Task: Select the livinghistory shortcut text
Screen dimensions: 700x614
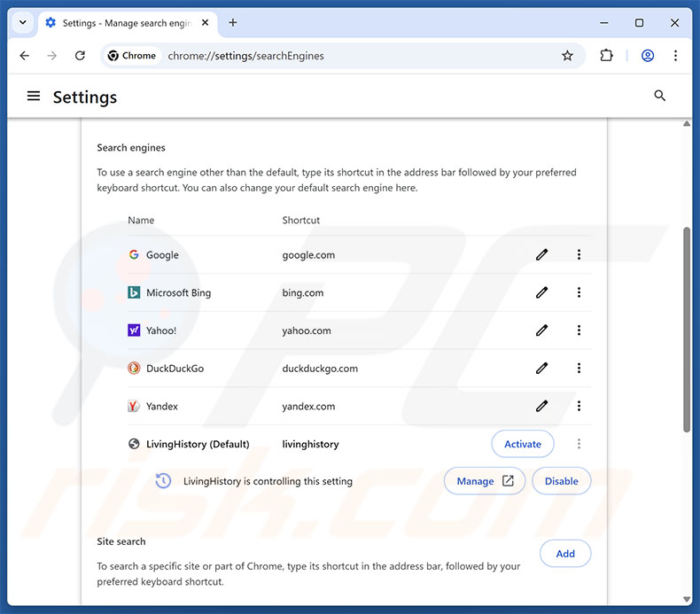Action: point(310,444)
